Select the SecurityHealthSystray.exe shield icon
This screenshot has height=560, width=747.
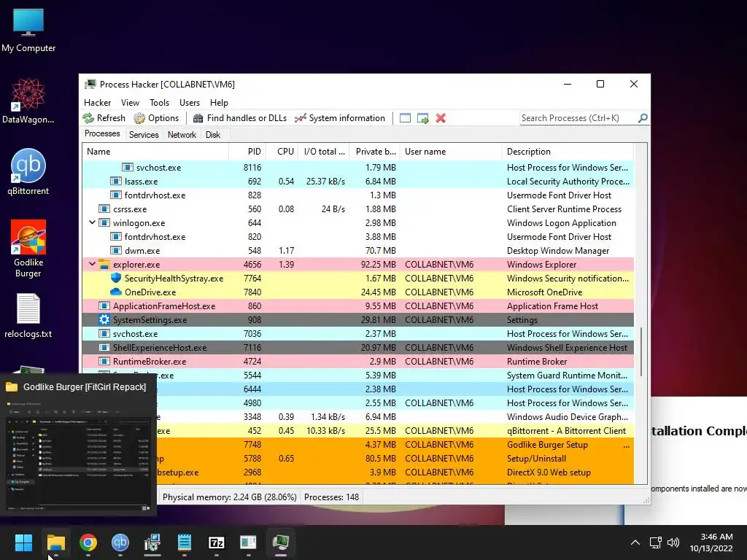point(116,278)
